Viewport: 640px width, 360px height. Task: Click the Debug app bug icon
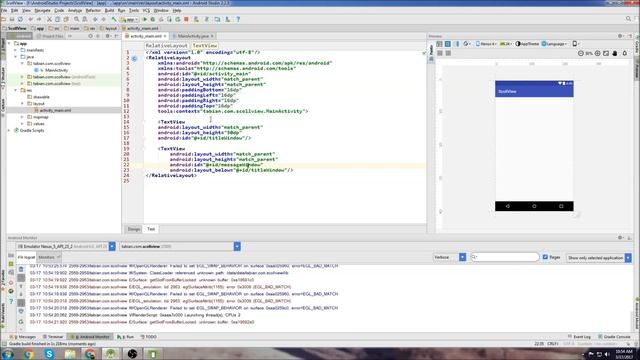coord(153,19)
